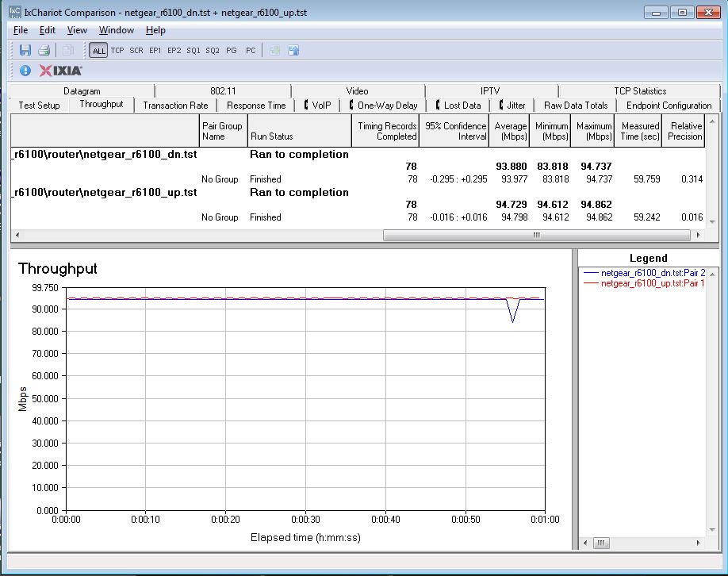The width and height of the screenshot is (728, 576).
Task: Click the table vertical scroll up arrow
Action: pos(712,121)
